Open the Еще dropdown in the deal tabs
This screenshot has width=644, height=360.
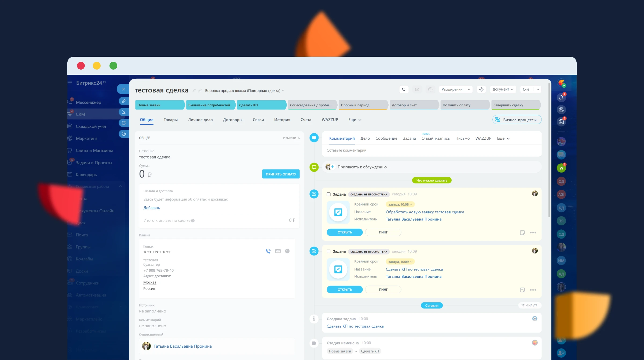tap(355, 120)
